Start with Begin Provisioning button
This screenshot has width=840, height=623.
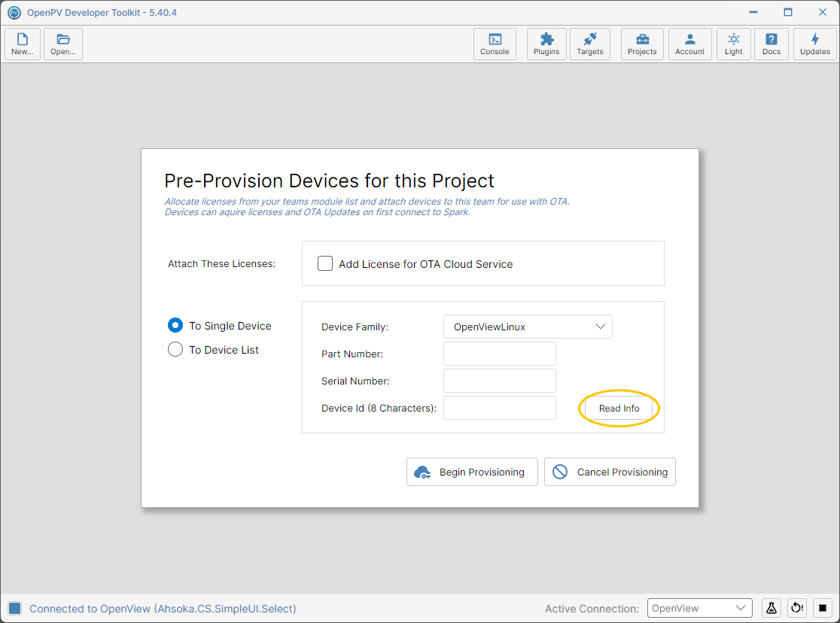[x=472, y=472]
